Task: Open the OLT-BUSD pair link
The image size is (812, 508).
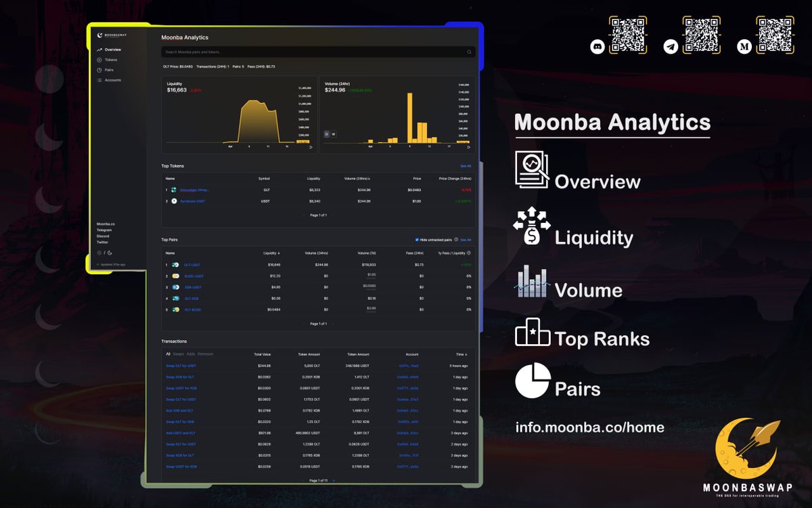Action: point(192,310)
